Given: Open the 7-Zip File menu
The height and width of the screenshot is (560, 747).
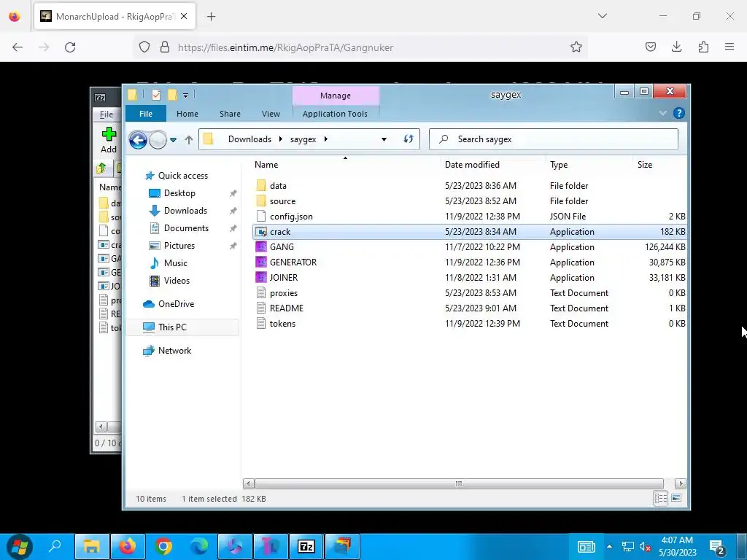Looking at the screenshot, I should [x=107, y=114].
